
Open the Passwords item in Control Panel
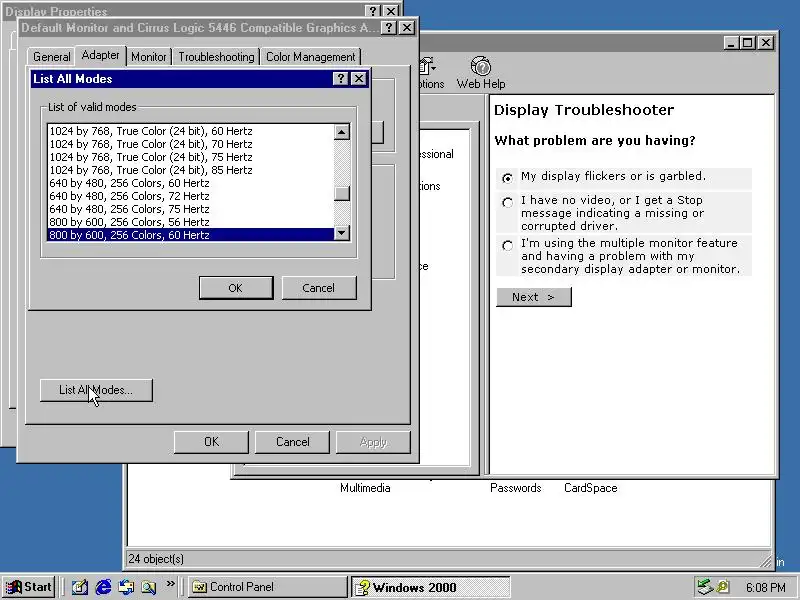515,488
